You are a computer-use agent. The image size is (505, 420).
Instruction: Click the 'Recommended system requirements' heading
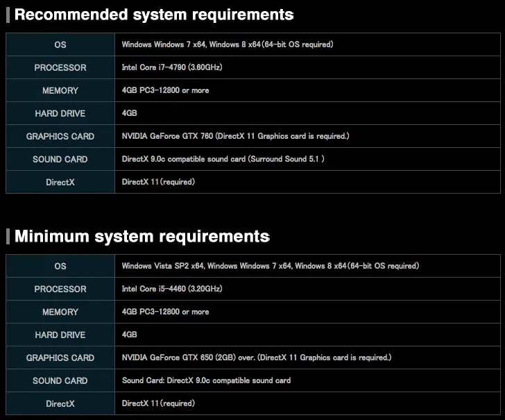[x=154, y=15]
